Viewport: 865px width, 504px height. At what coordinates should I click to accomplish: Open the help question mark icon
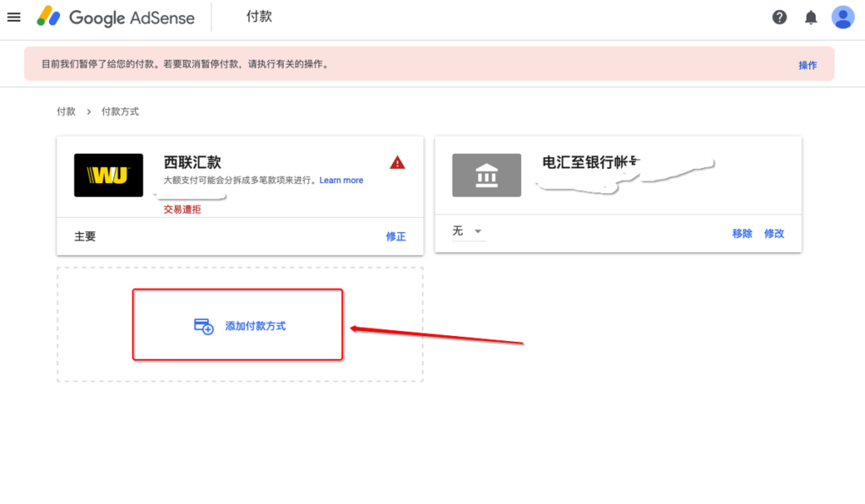(x=779, y=18)
